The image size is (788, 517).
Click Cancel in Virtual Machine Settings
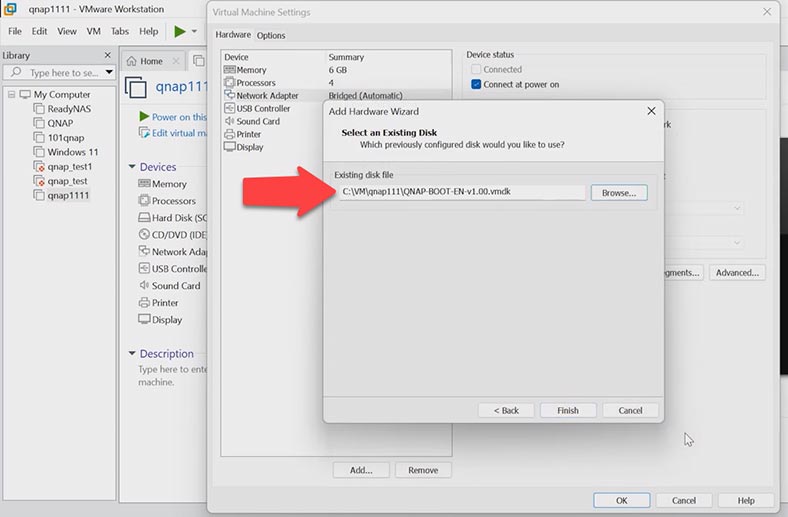click(684, 500)
